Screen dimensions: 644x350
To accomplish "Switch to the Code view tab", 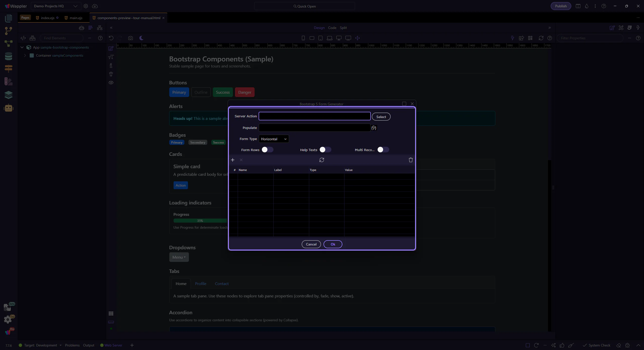I will point(332,28).
